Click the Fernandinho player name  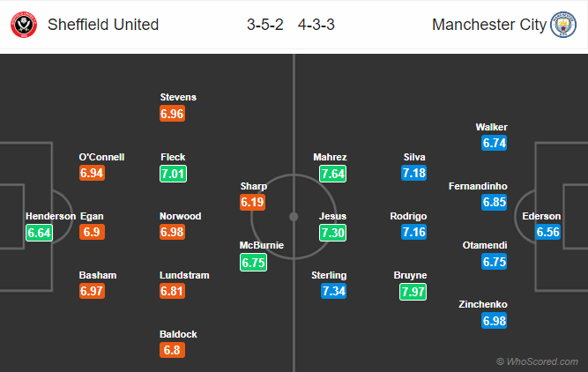pos(478,186)
